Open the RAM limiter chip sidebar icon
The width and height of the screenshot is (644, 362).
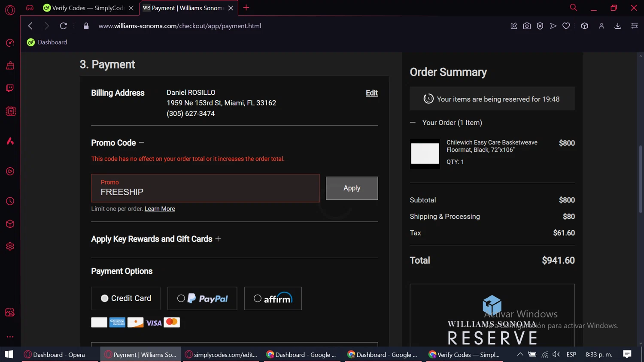click(10, 111)
